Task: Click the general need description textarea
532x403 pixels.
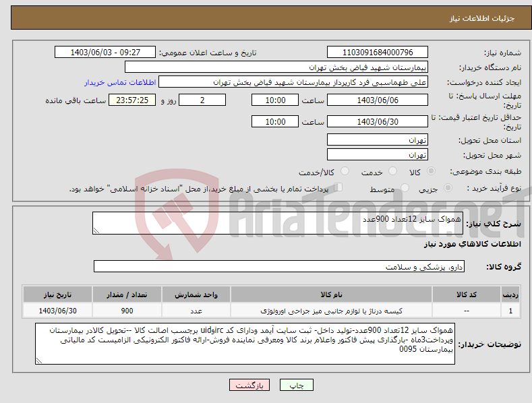Action: tap(278, 223)
